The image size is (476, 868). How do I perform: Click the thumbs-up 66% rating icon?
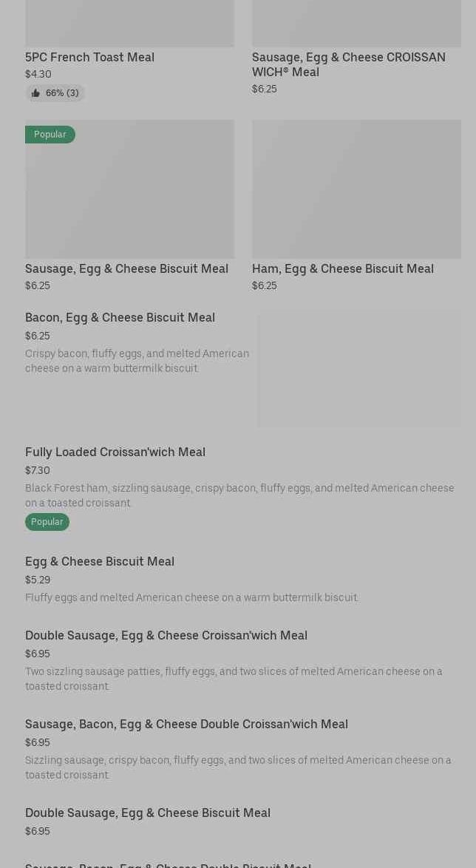click(x=35, y=93)
